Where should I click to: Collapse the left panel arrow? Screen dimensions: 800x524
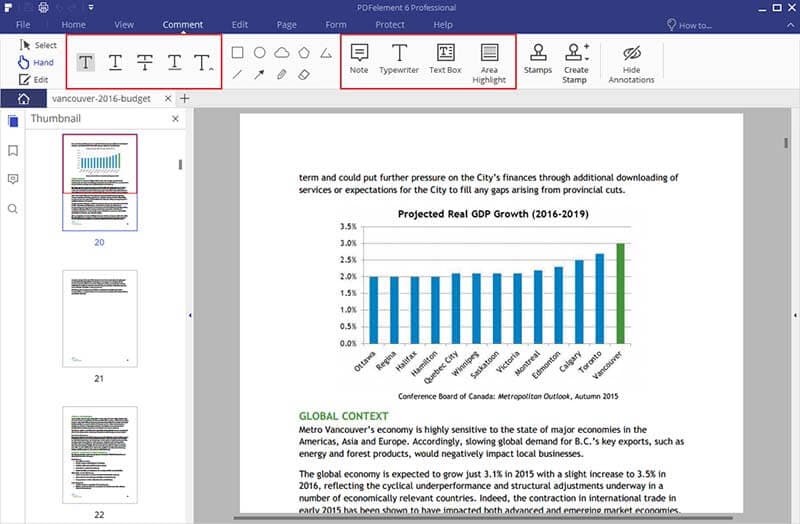click(190, 315)
